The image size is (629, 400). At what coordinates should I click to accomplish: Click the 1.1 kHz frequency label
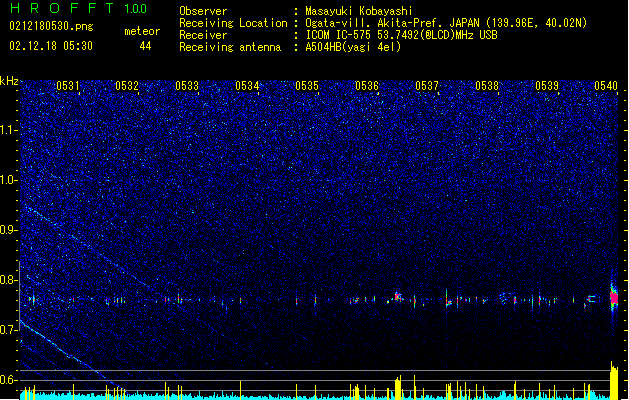pyautogui.click(x=9, y=130)
